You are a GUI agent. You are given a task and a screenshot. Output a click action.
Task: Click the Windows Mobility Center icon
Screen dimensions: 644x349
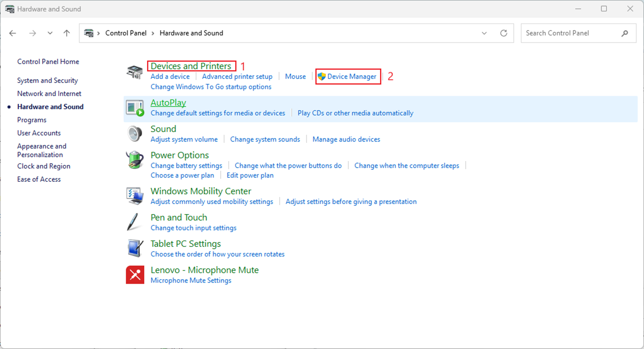click(135, 196)
